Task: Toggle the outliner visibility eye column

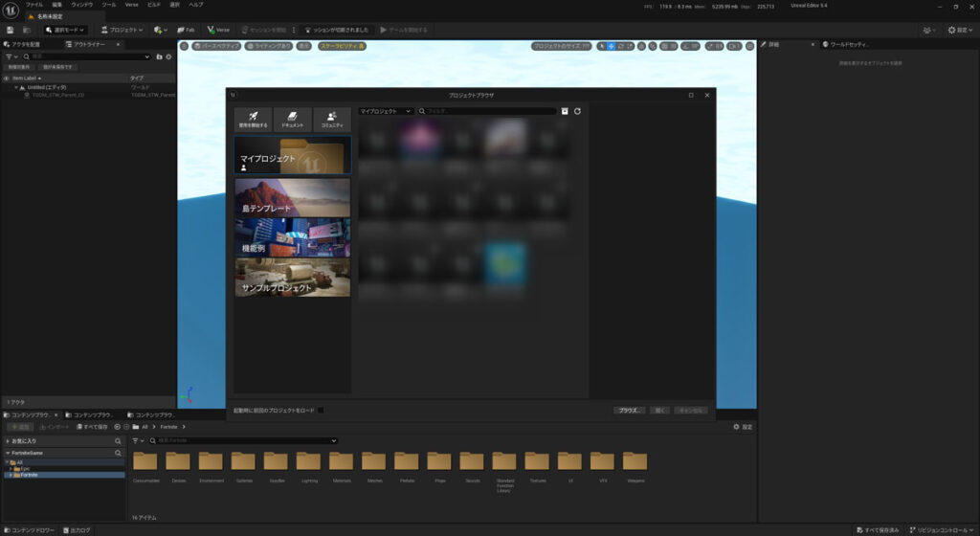Action: (x=7, y=78)
